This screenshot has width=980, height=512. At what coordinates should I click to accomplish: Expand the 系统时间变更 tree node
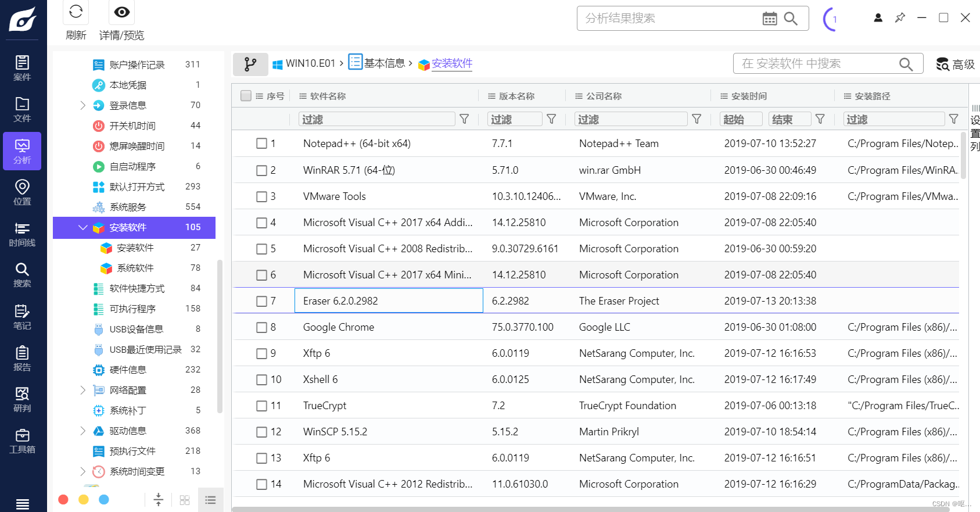click(82, 471)
